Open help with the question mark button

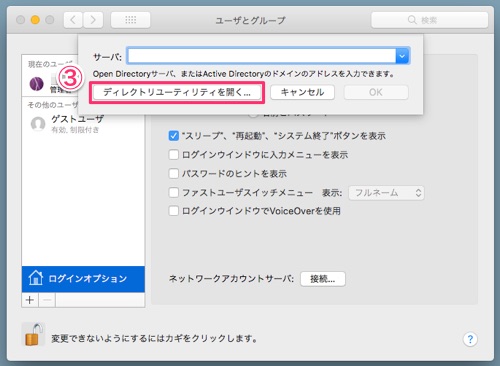pyautogui.click(x=470, y=340)
